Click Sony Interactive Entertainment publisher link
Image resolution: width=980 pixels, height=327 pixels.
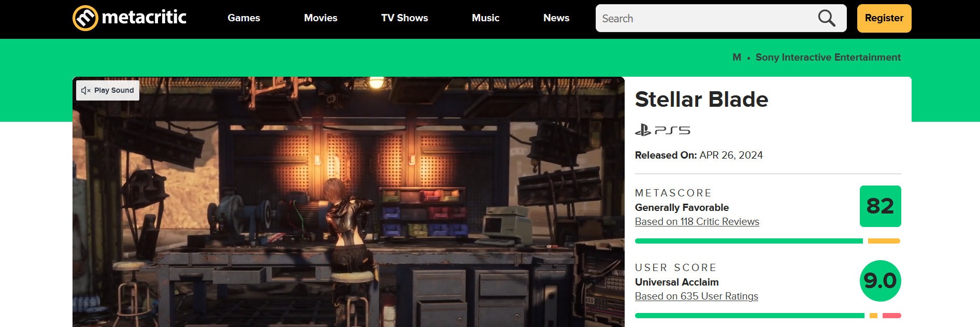point(828,58)
